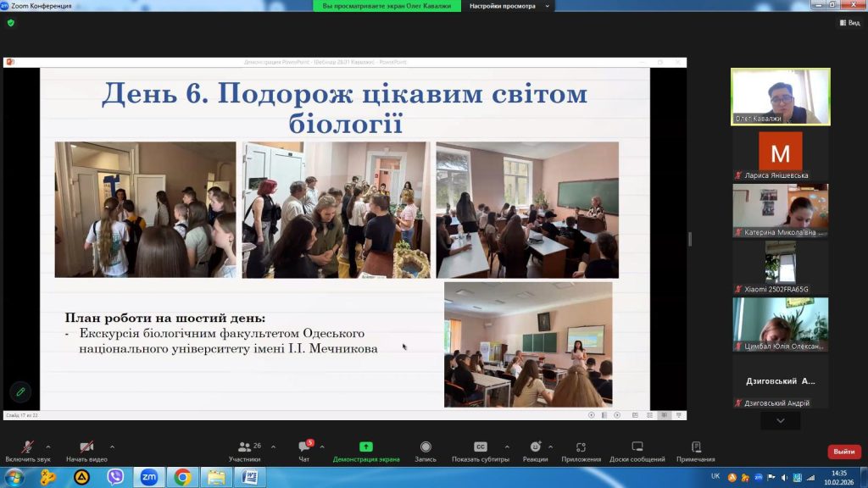
Task: Unmute microphone with Включить звук
Action: coord(27,448)
